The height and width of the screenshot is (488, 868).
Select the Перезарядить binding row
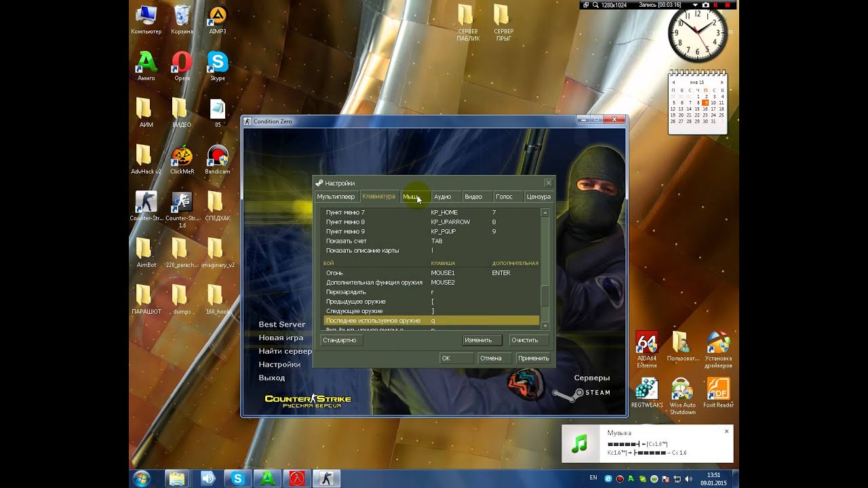pyautogui.click(x=431, y=292)
